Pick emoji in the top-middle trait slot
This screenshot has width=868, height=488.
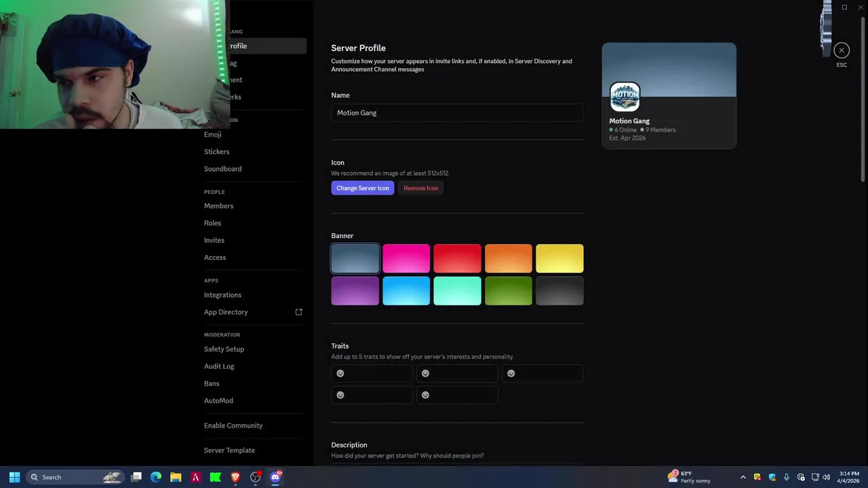(x=425, y=373)
